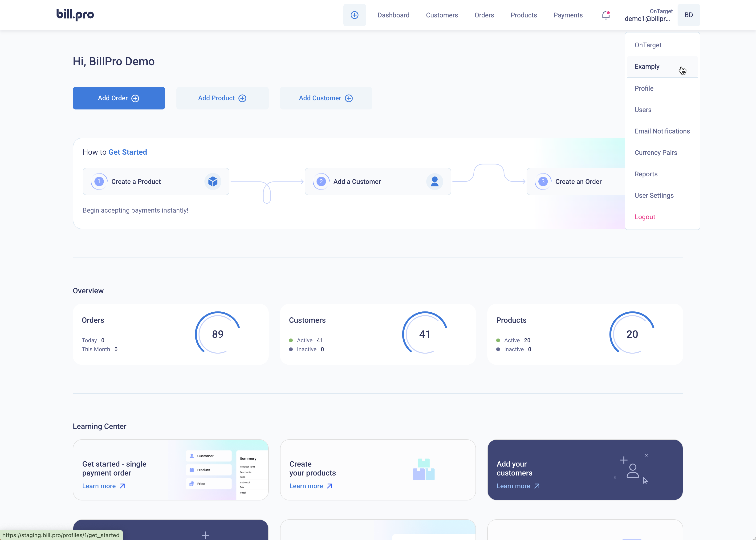This screenshot has height=540, width=756.
Task: Open the Get Started link
Action: [127, 152]
